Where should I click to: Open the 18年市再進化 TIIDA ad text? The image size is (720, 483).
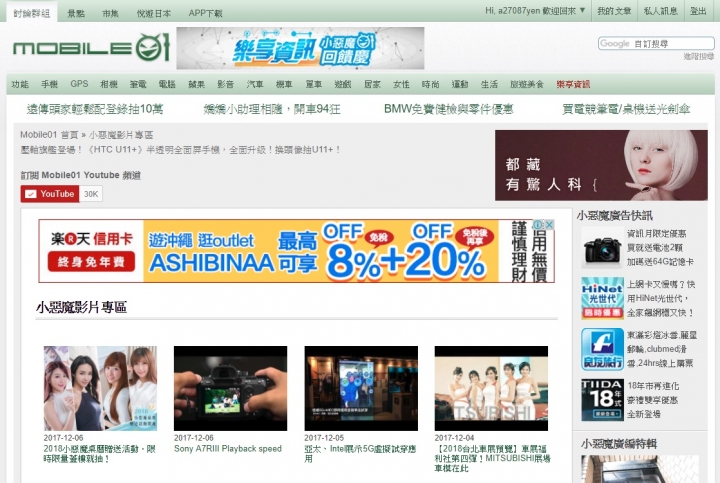[x=653, y=400]
